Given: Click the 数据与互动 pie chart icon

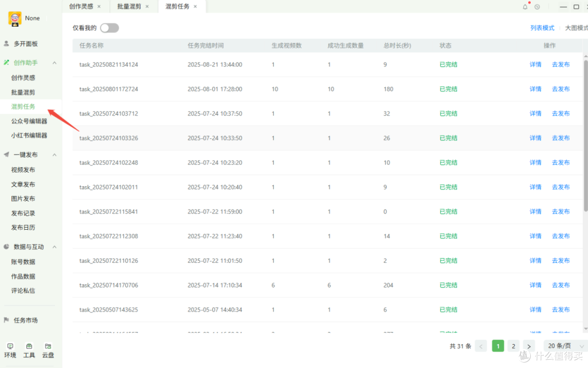Looking at the screenshot, I should click(x=7, y=247).
